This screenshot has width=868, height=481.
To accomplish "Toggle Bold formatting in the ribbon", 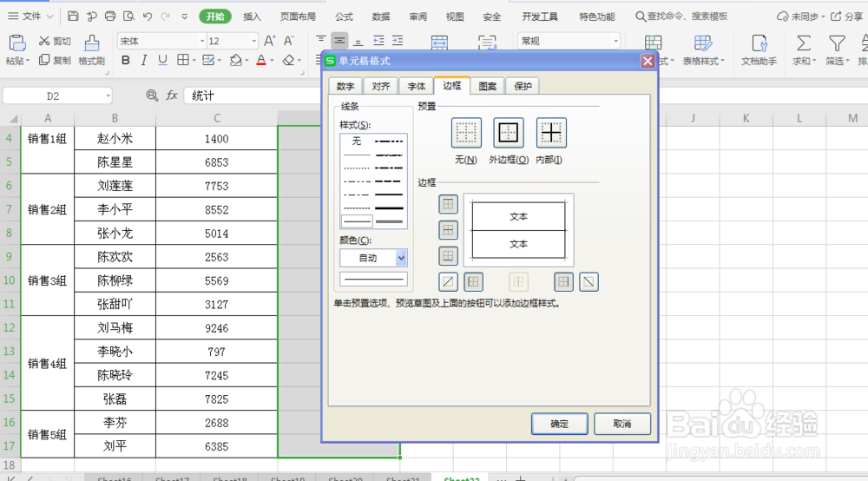I will pos(126,60).
